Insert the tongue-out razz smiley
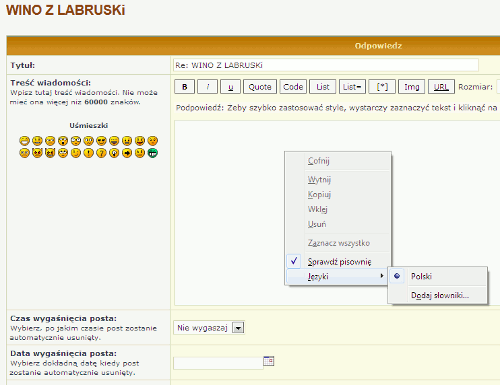 [x=140, y=141]
